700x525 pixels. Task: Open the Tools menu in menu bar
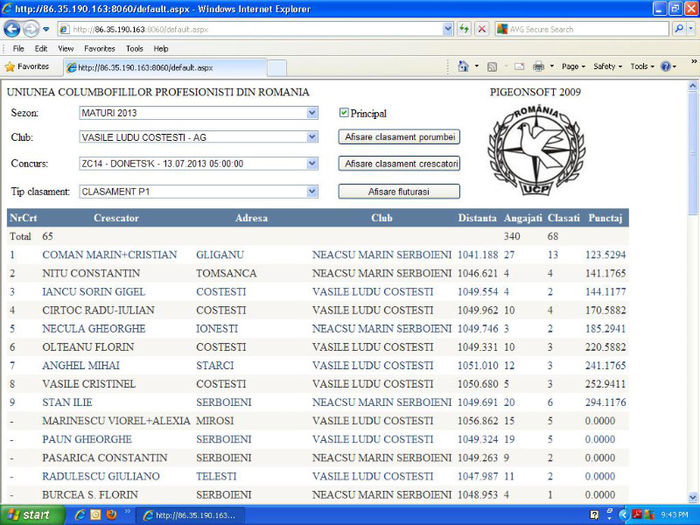point(134,48)
